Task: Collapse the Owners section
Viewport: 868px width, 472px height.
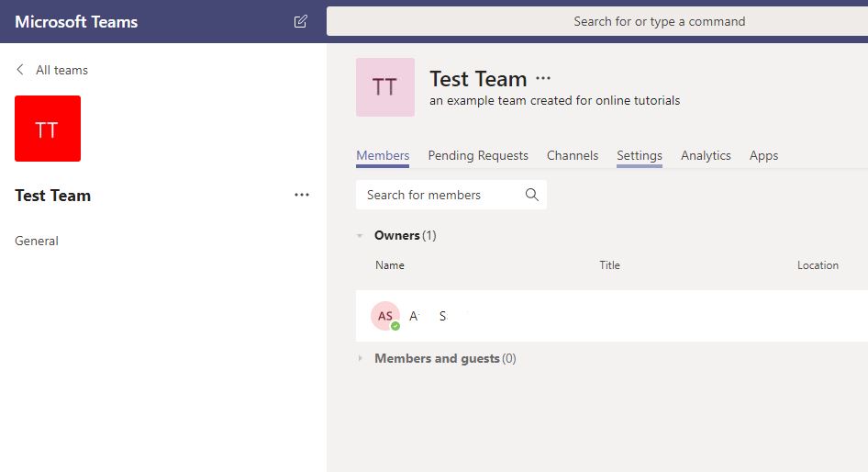Action: click(360, 236)
